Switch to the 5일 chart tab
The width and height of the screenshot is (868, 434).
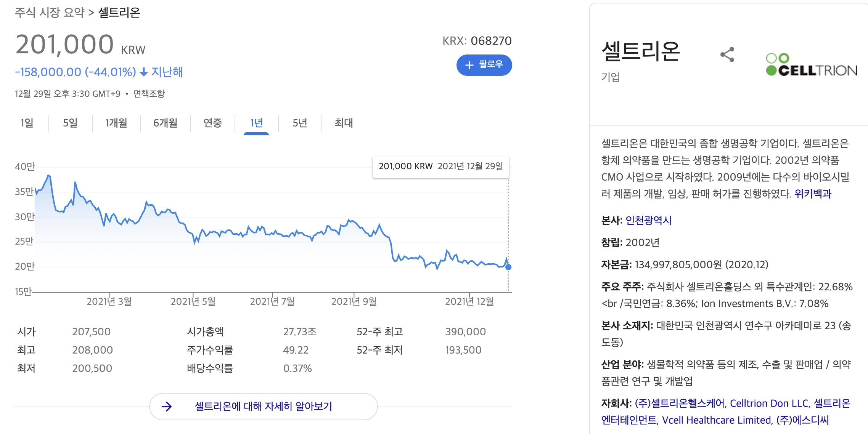click(x=70, y=123)
